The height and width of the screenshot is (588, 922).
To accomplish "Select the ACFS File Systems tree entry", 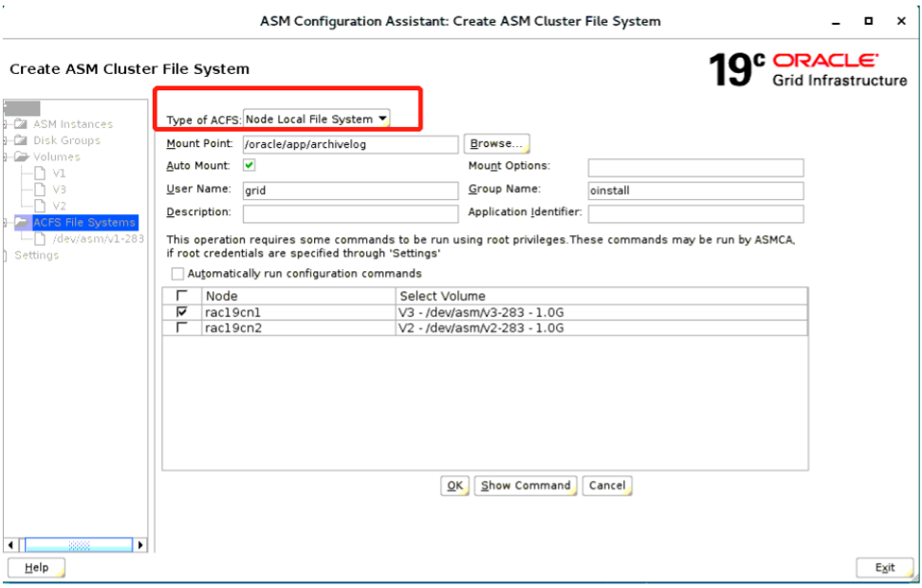I will click(x=85, y=222).
